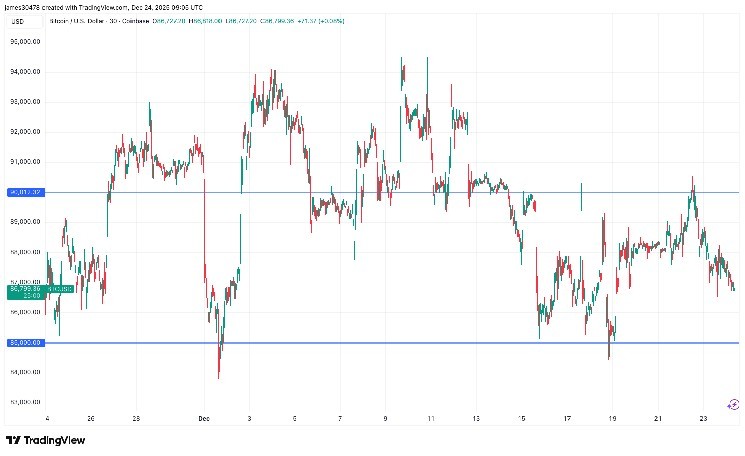The width and height of the screenshot is (745, 456).
Task: Click the 28 date label on time axis
Action: [x=136, y=418]
